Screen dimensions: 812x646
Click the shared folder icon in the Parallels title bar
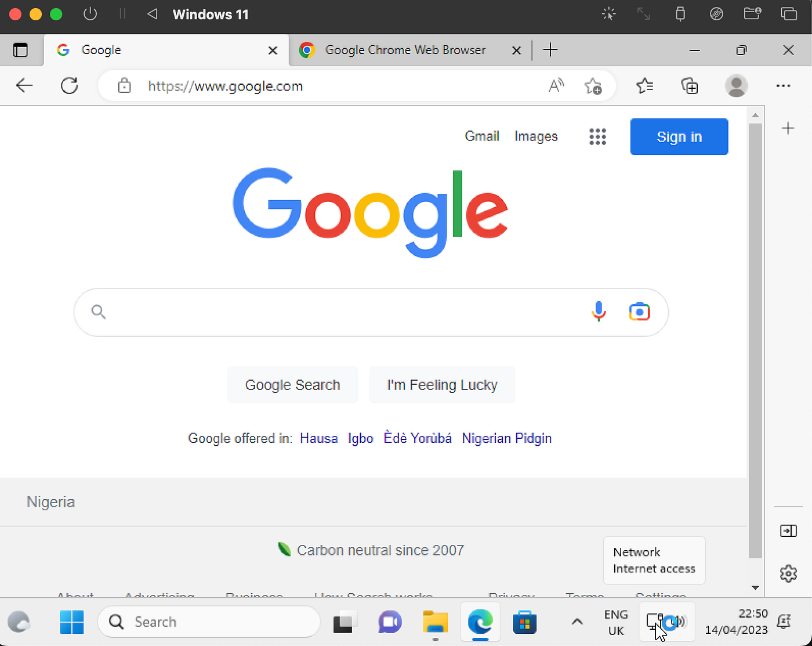752,14
